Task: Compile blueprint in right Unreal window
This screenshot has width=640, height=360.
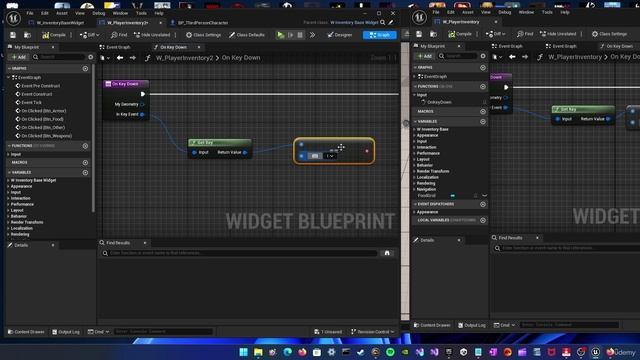Action: click(x=460, y=34)
